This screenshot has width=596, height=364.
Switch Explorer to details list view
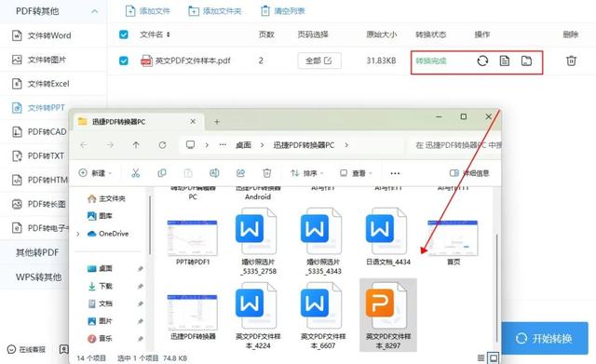coord(481,357)
